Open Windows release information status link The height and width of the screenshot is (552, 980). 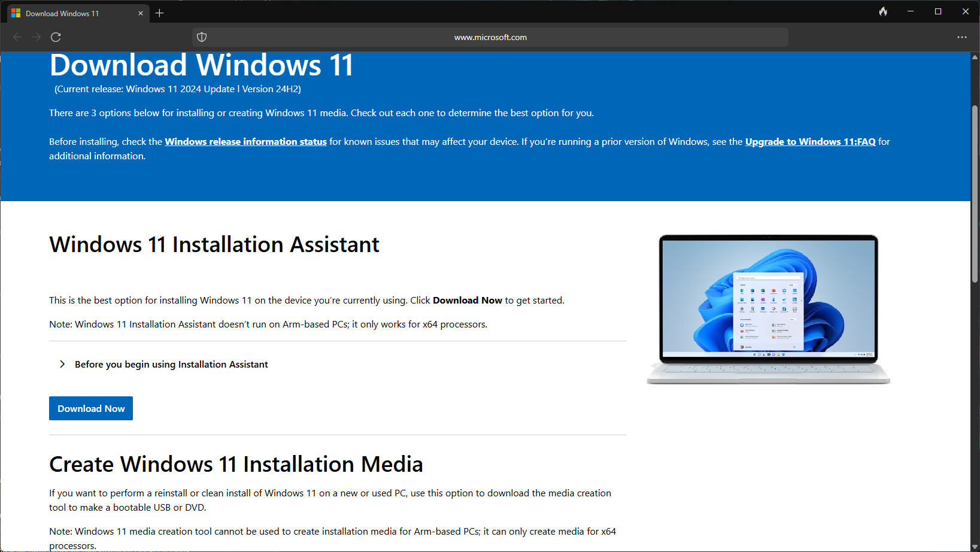(x=245, y=142)
